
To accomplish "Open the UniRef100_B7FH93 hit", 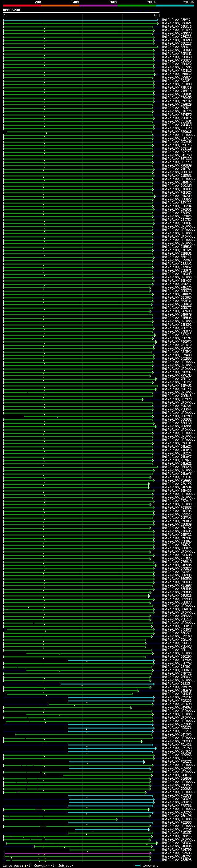I will [x=177, y=50].
